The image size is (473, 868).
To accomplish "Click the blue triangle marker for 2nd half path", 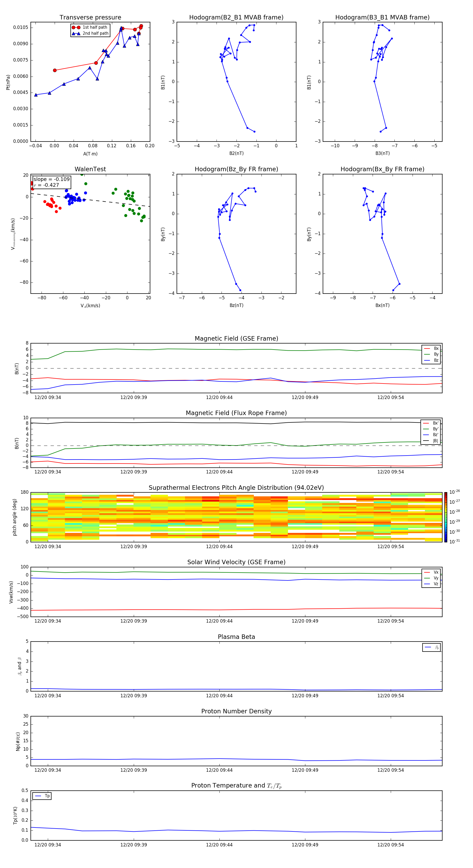I will point(76,33).
